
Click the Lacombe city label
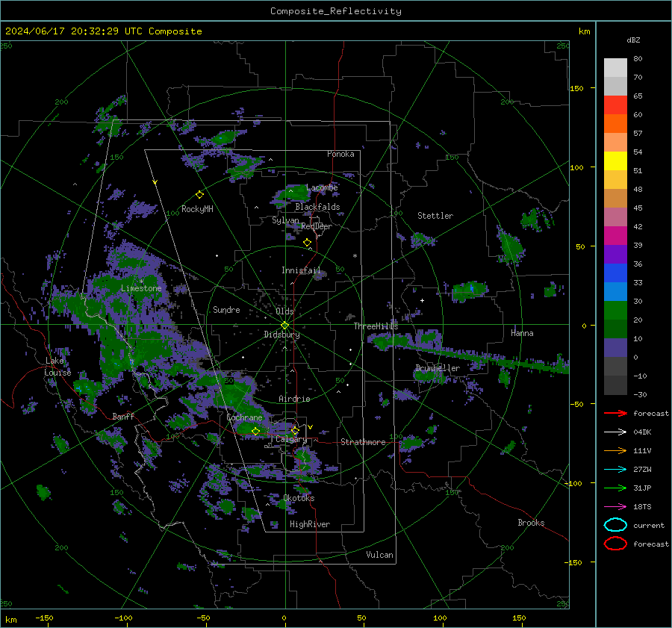pyautogui.click(x=322, y=187)
